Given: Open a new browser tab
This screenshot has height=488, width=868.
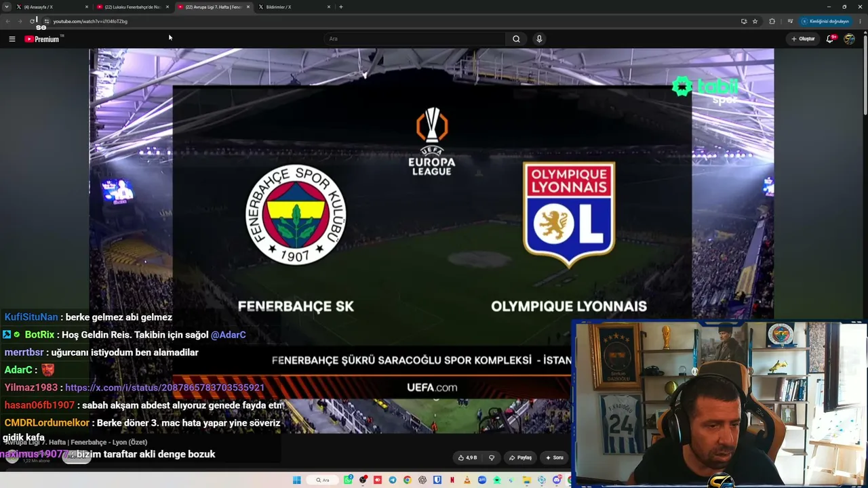Looking at the screenshot, I should coord(340,7).
